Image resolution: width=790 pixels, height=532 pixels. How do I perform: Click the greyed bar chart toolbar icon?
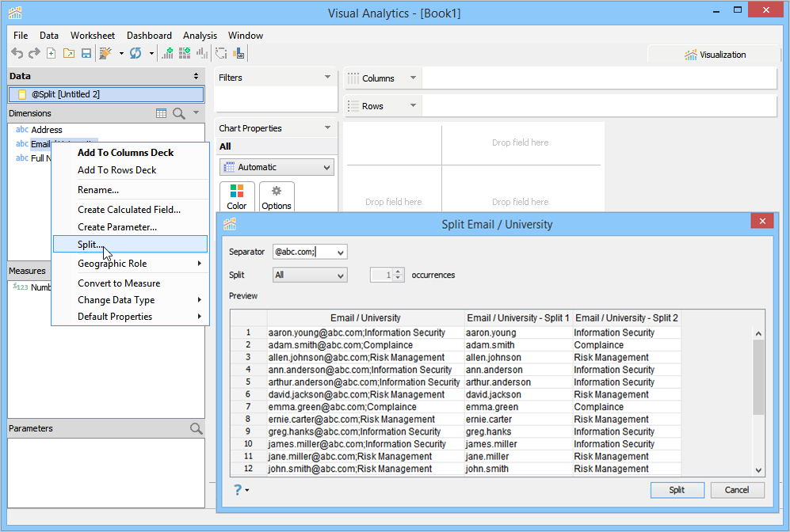tap(202, 53)
